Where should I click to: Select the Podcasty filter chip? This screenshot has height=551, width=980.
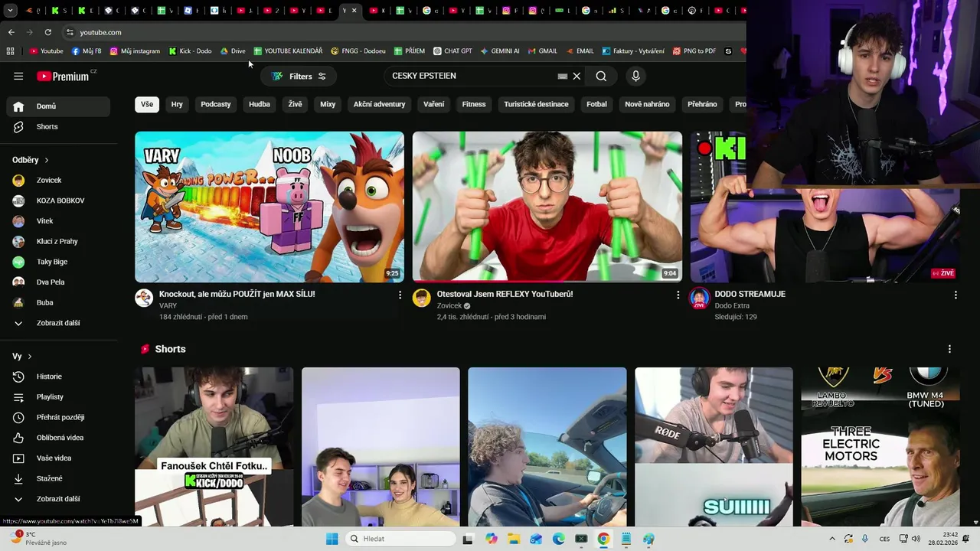click(x=216, y=104)
